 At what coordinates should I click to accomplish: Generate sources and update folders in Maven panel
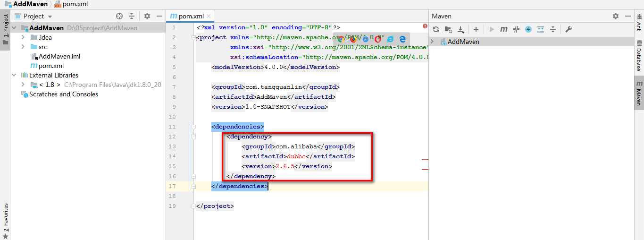[x=448, y=29]
